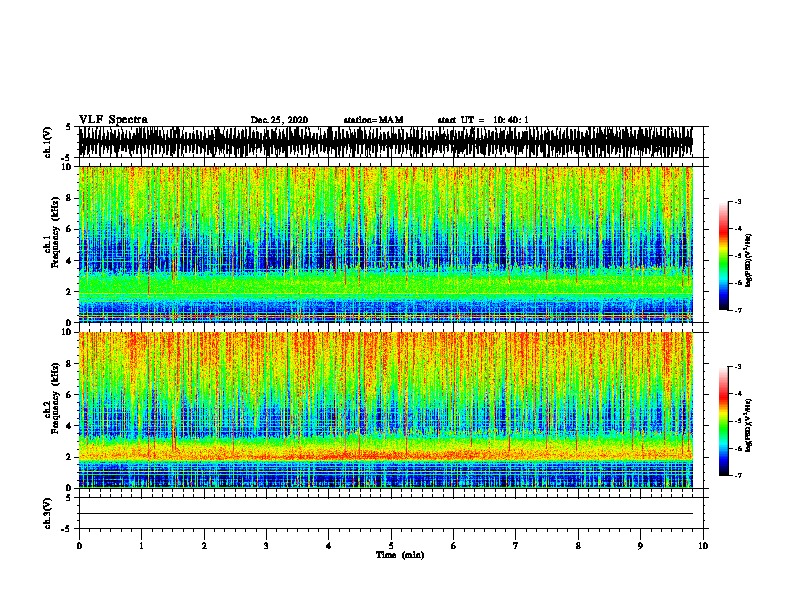The image size is (792, 612).
Task: Click the "ch.1(V)" axis label
Action: coord(47,142)
